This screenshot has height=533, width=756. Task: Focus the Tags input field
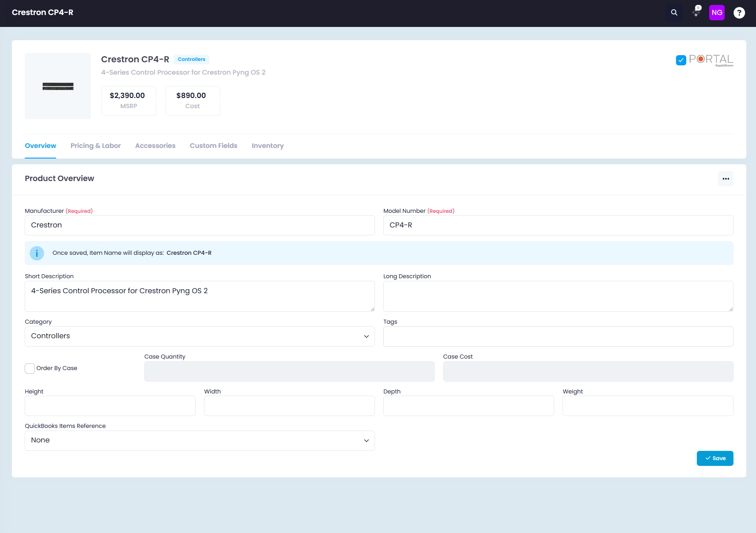click(558, 336)
